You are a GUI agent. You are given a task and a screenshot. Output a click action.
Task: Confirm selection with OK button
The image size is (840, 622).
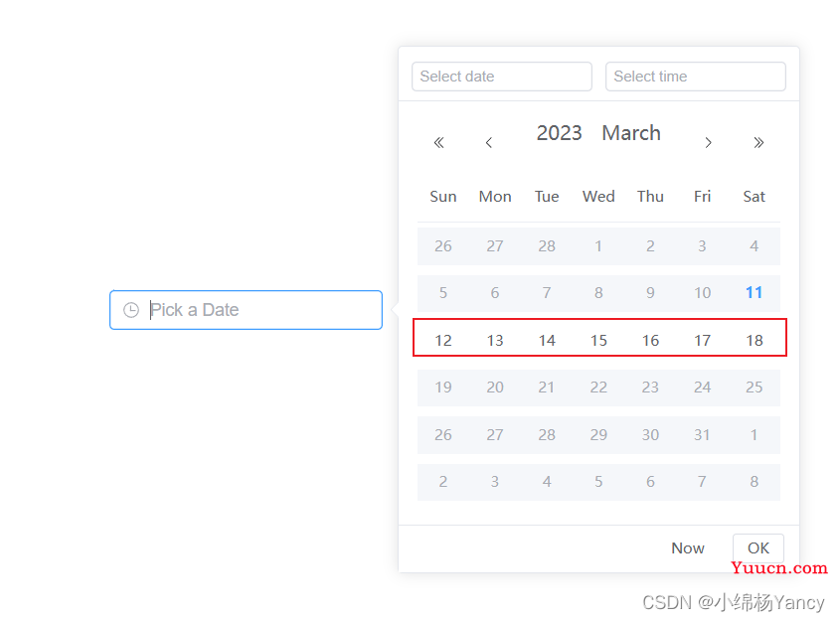tap(758, 548)
